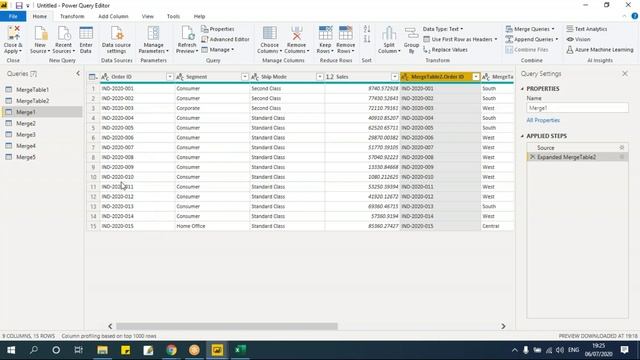Click the Refresh Preview icon
This screenshot has width=640, height=360.
point(187,33)
